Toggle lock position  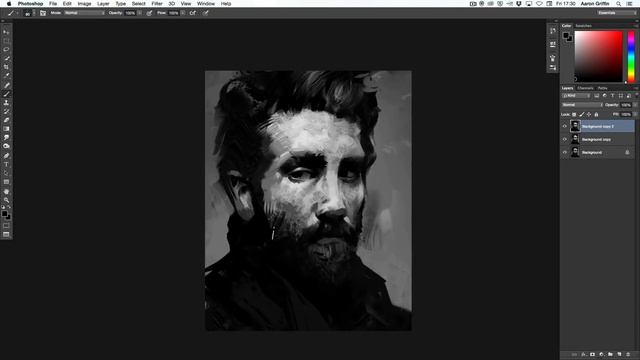coord(589,115)
